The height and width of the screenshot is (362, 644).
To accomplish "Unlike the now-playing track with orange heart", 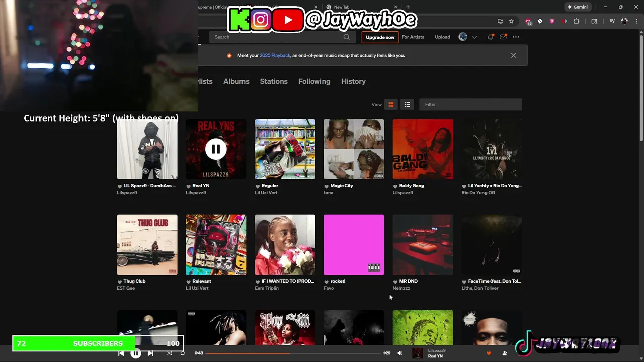I will [x=488, y=353].
